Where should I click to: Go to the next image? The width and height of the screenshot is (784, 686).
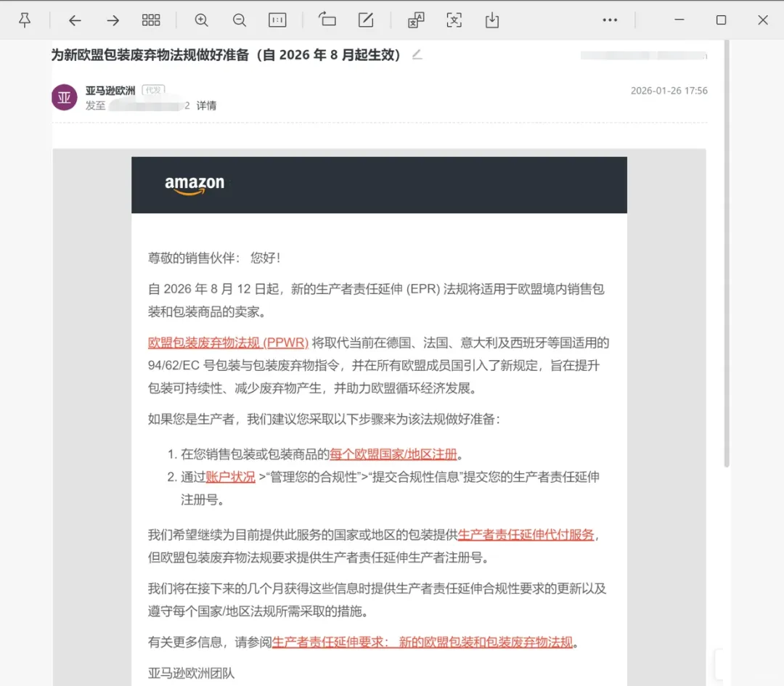coord(113,20)
